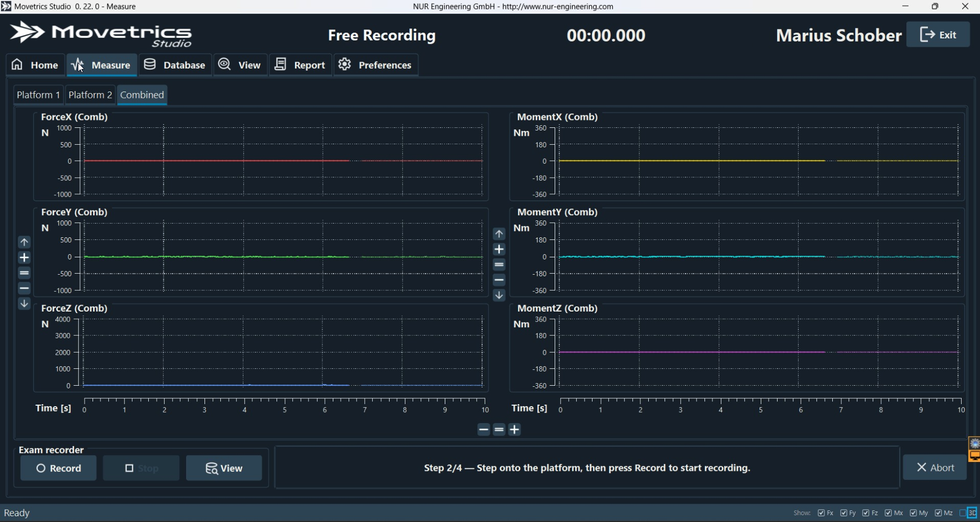The image size is (980, 522).
Task: Toggle the Mx channel checkbox
Action: [889, 513]
